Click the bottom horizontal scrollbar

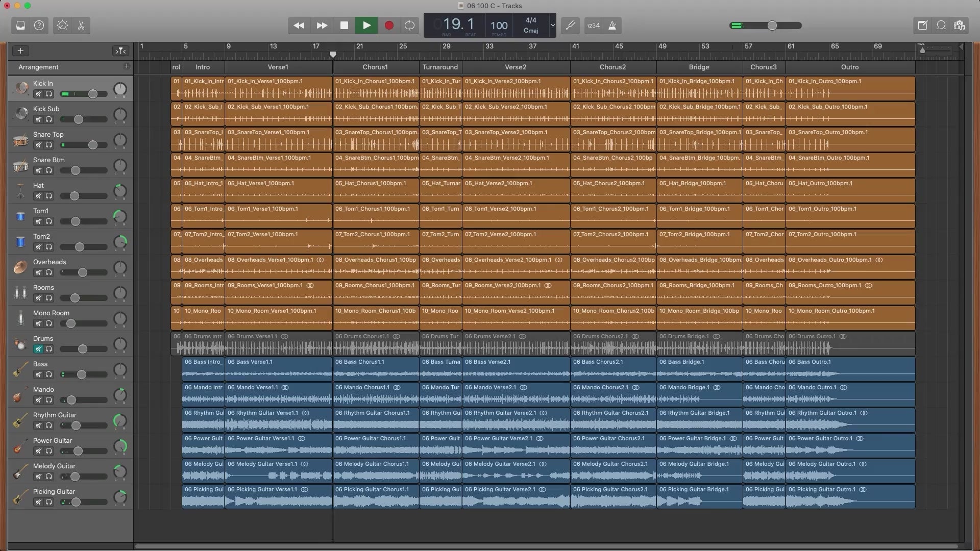pyautogui.click(x=546, y=546)
